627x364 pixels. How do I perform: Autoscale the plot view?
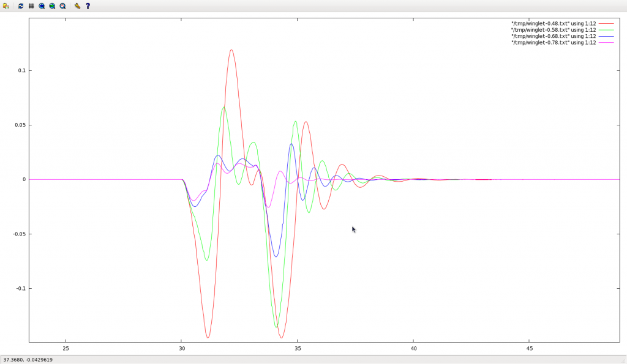click(62, 6)
